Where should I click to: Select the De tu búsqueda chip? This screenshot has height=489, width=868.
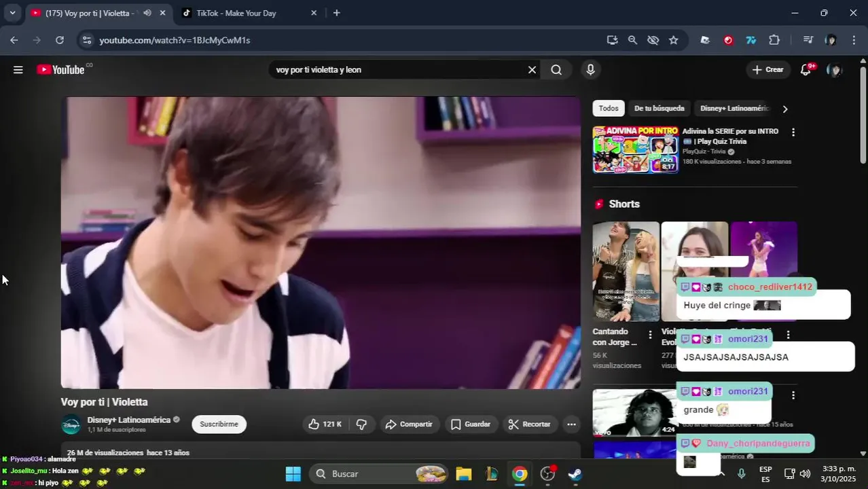(x=659, y=109)
